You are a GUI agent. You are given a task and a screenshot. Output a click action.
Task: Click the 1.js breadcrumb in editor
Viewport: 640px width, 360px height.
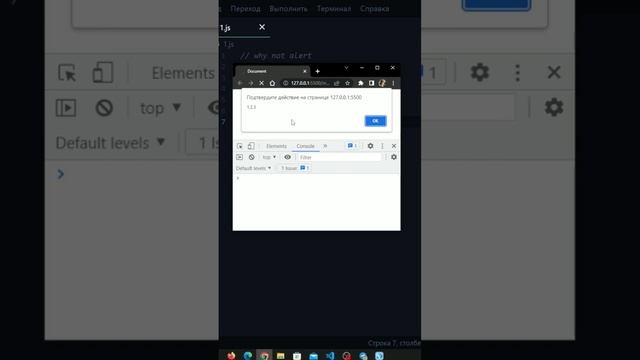pos(229,44)
